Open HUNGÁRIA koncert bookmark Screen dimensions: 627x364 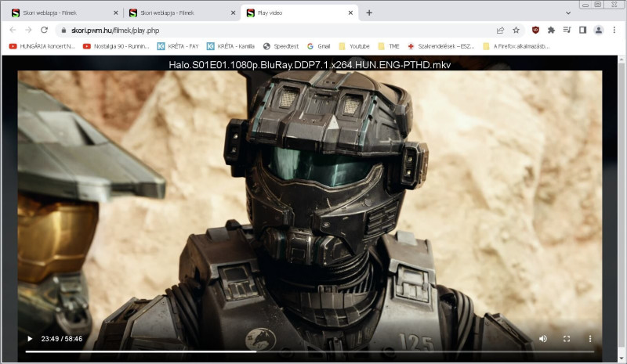pyautogui.click(x=42, y=46)
